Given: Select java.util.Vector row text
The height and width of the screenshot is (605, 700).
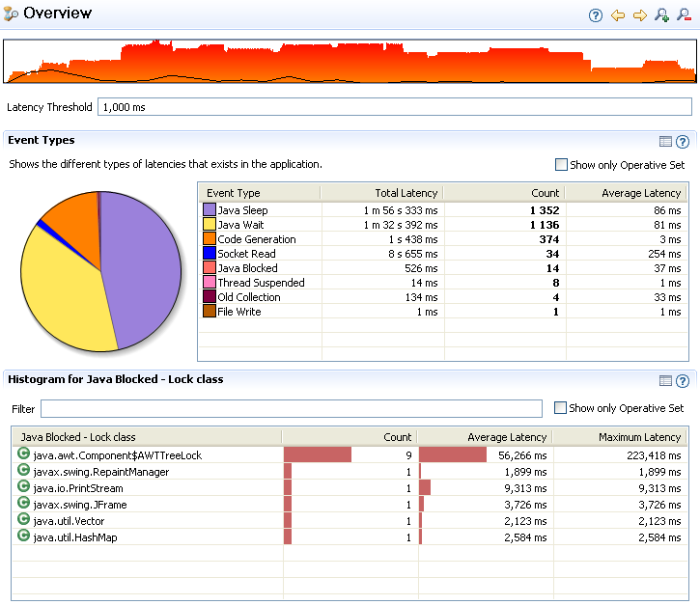Looking at the screenshot, I should point(69,521).
